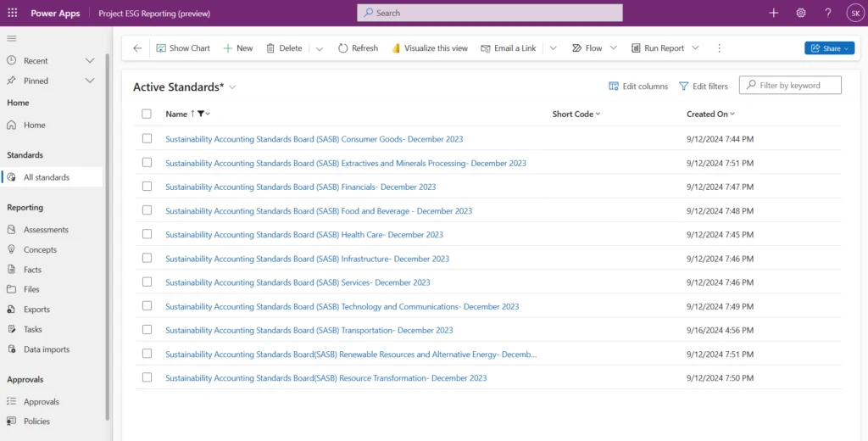Open Edit filters panel
Screen dimensions: 868x441
tap(704, 86)
